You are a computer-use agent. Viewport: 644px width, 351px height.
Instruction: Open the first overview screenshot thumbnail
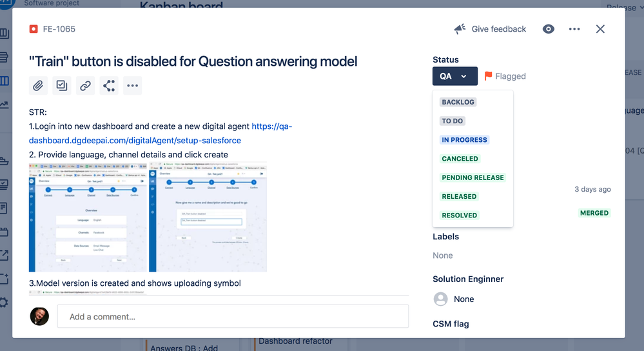(x=88, y=217)
